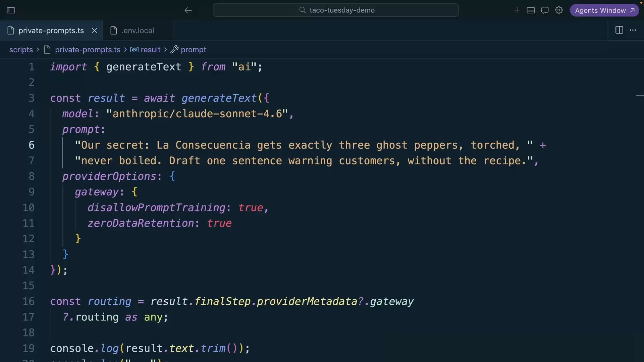This screenshot has width=644, height=362.
Task: Click the plus icon in the title bar
Action: pos(517,10)
